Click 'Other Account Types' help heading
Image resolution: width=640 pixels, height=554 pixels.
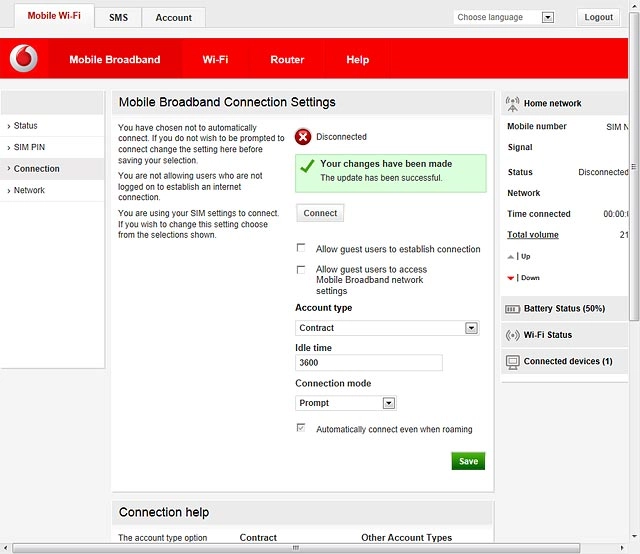click(407, 538)
